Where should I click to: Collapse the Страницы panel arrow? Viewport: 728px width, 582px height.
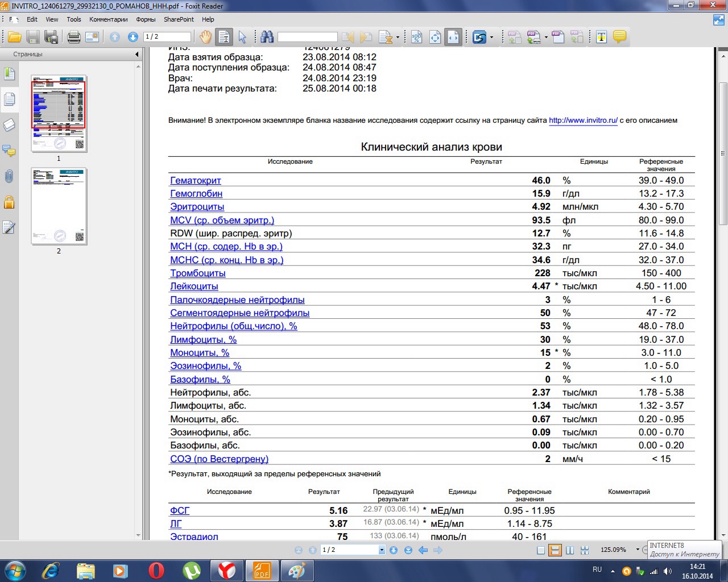[136, 55]
